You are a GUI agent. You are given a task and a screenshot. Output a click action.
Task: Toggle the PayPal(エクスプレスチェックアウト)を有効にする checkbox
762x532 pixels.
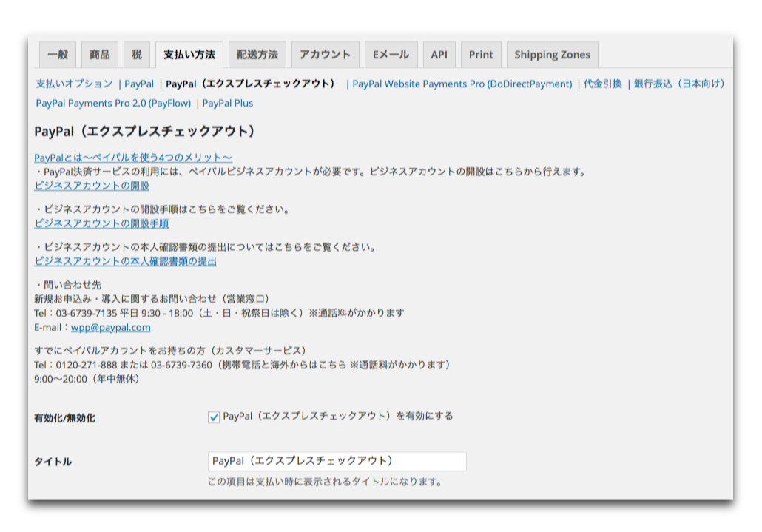click(x=213, y=417)
